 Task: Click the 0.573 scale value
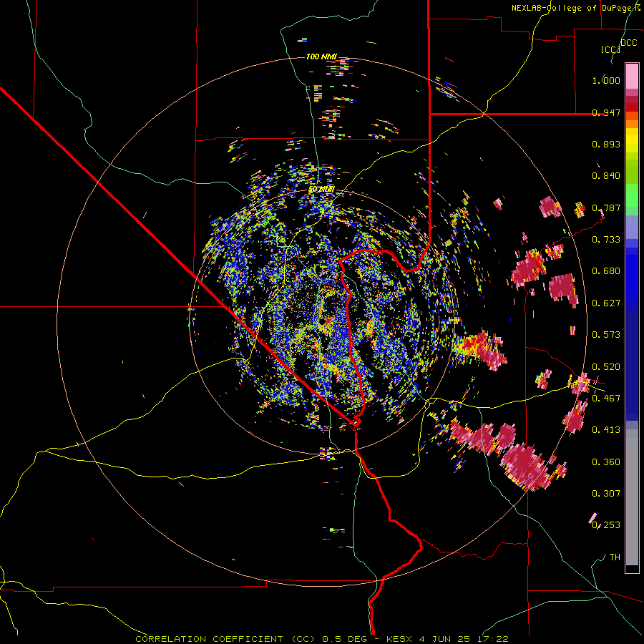coord(606,335)
